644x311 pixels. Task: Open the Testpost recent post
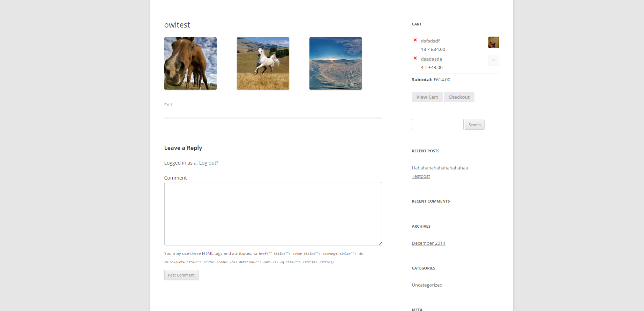pos(421,176)
